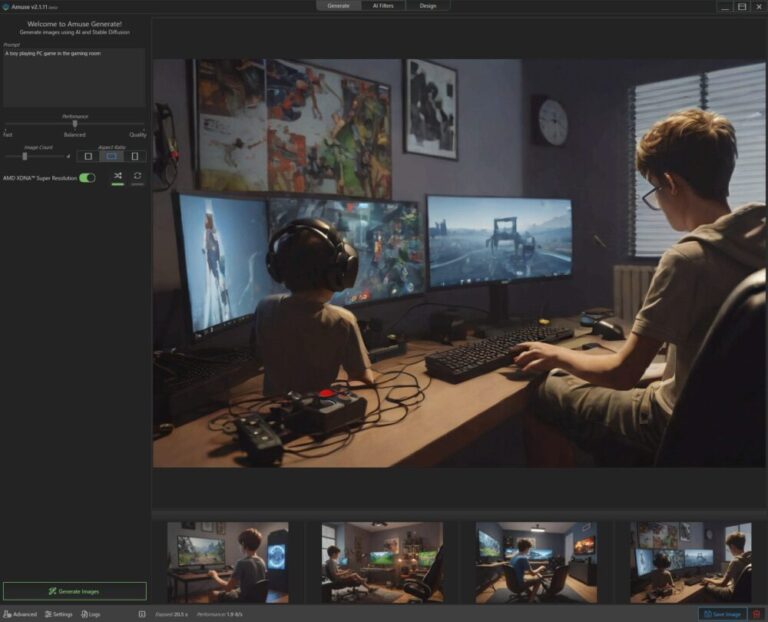Image resolution: width=768 pixels, height=622 pixels.
Task: Switch to the AI Filters tab
Action: [383, 6]
